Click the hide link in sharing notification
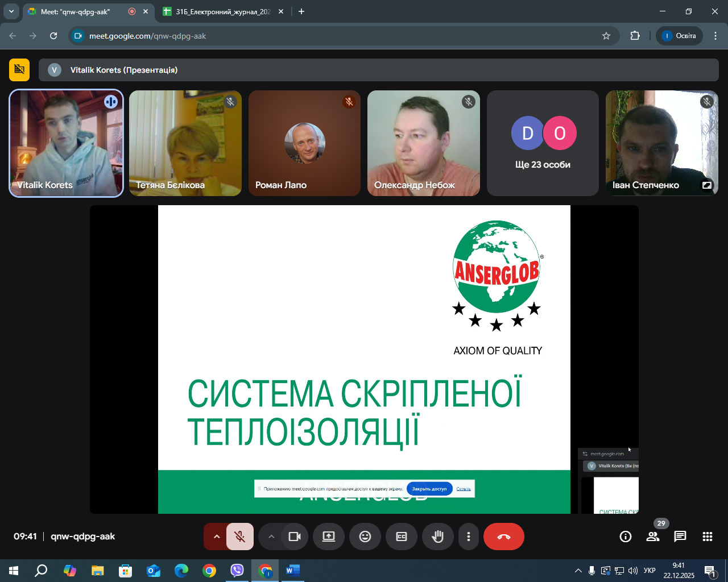The height and width of the screenshot is (582, 728). click(x=464, y=489)
